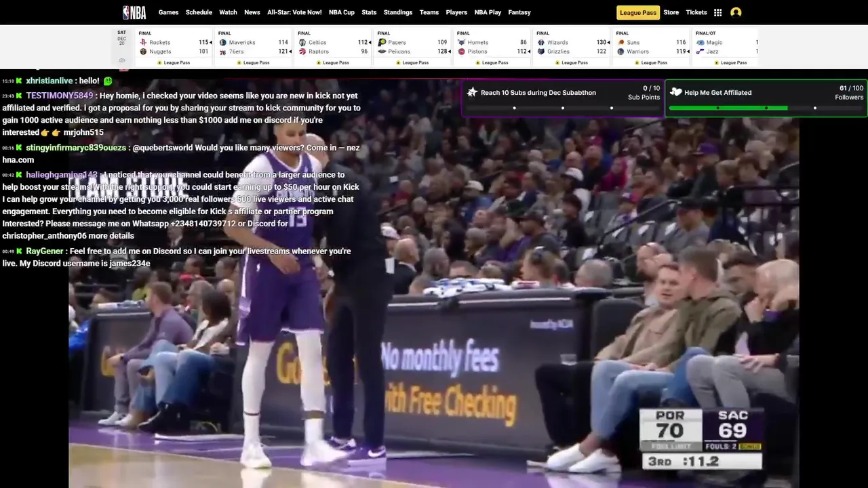The image size is (868, 488).
Task: Click the Wizards team logo
Action: click(541, 42)
